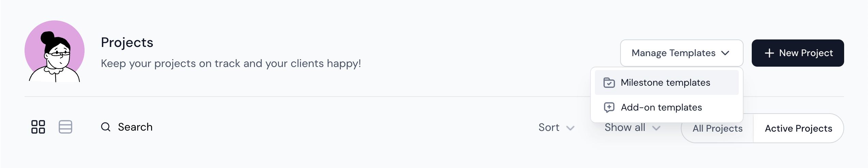Choose Add-on templates from the menu
This screenshot has height=168, width=868.
pos(661,107)
